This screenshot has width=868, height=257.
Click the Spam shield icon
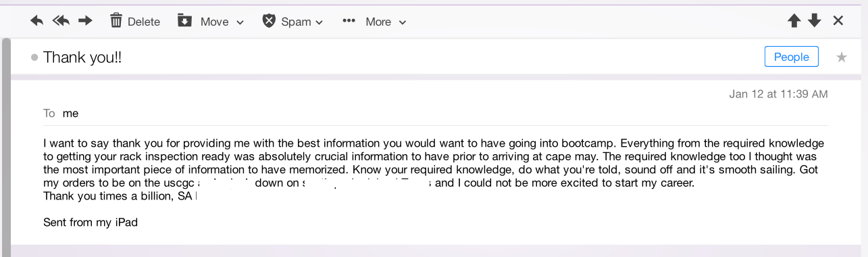coord(269,21)
